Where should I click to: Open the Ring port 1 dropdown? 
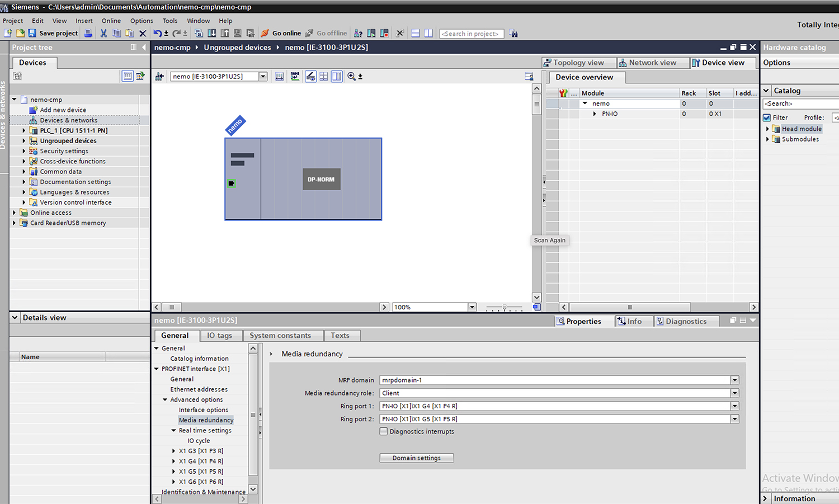(x=734, y=406)
